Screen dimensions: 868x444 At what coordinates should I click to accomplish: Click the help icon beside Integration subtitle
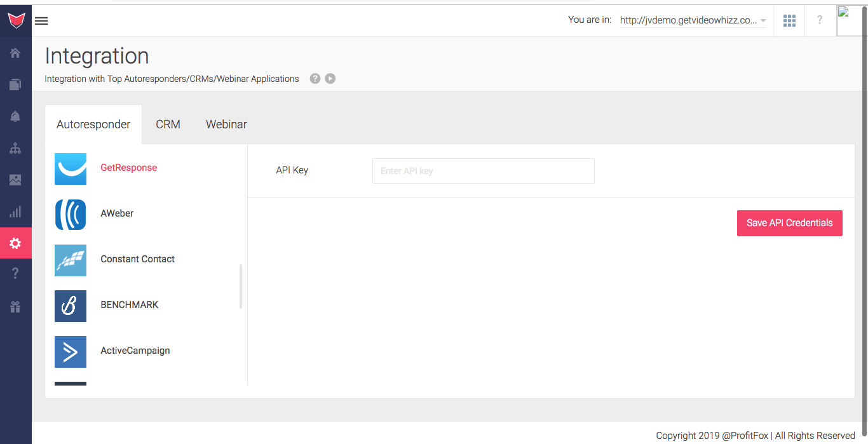click(315, 79)
